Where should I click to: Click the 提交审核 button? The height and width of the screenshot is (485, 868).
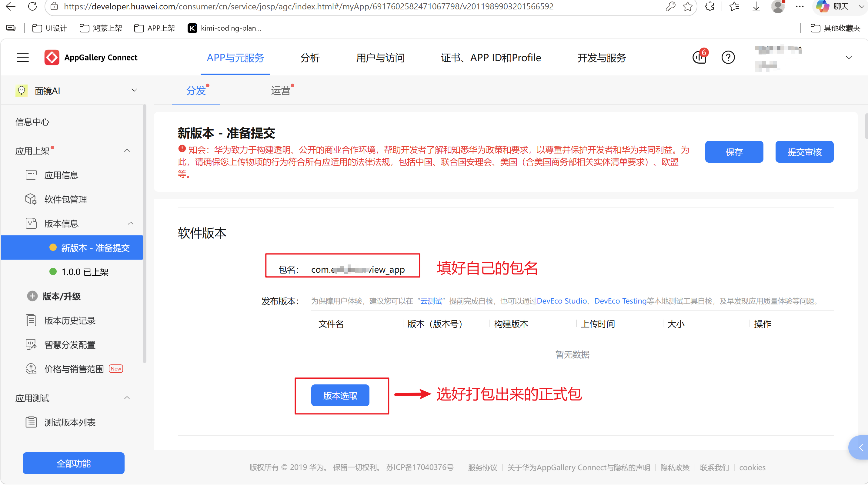804,152
